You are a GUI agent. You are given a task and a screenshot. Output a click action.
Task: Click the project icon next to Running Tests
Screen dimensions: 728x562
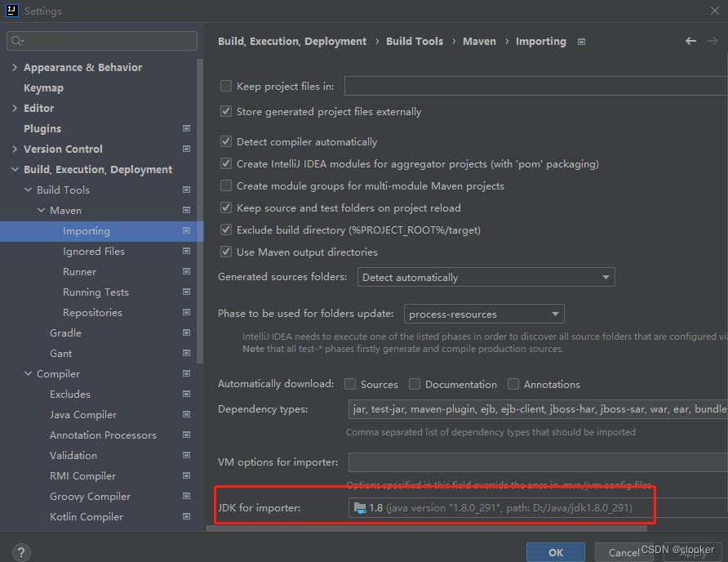pos(186,292)
